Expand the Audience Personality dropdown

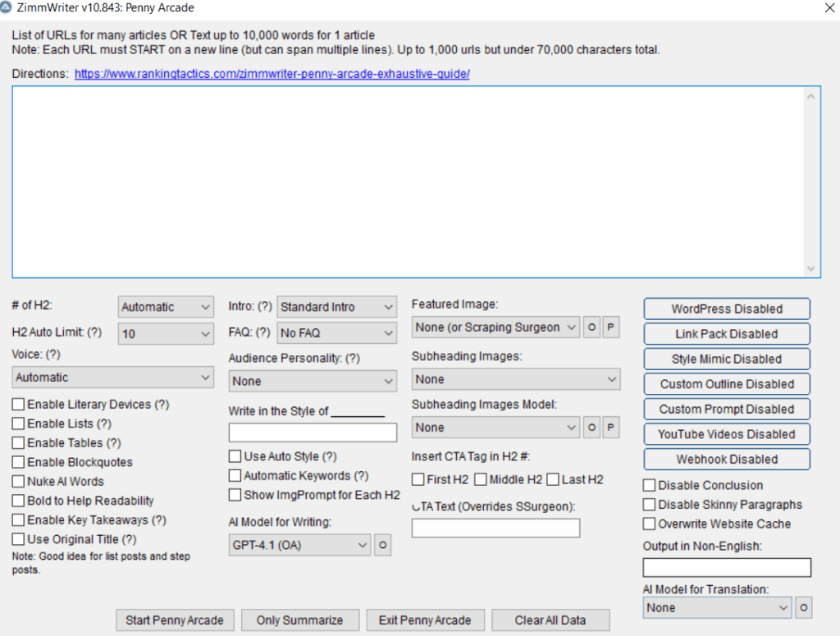point(313,382)
